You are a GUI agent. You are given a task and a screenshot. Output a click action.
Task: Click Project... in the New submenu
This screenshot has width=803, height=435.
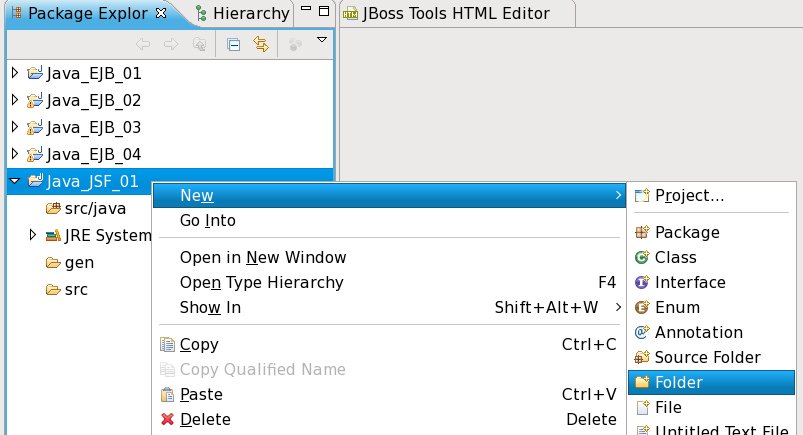689,195
